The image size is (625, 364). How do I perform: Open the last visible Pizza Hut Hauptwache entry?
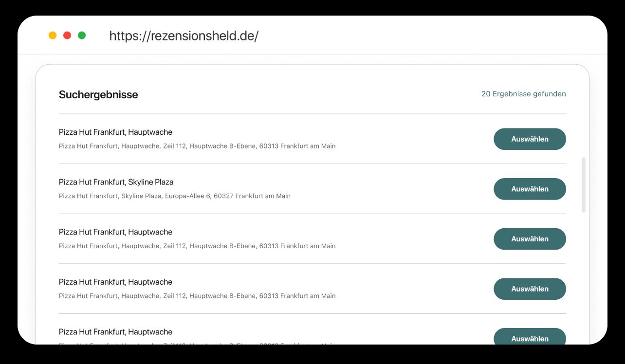click(116, 332)
